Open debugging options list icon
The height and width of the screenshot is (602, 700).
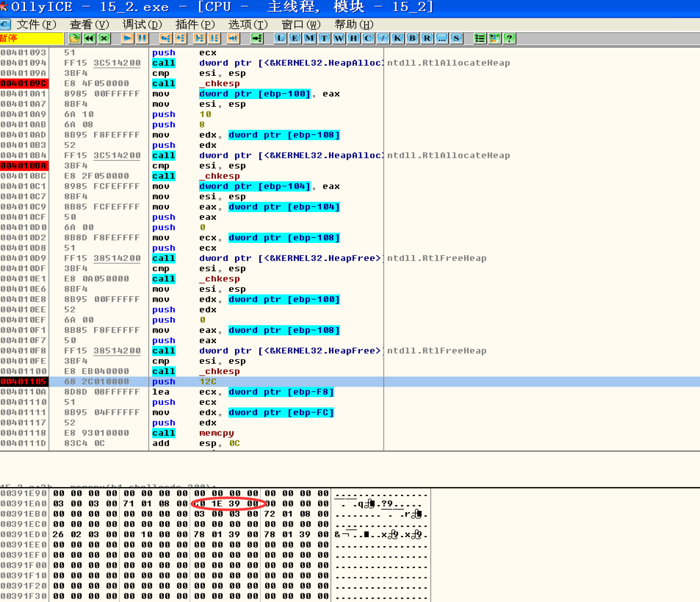coord(480,38)
